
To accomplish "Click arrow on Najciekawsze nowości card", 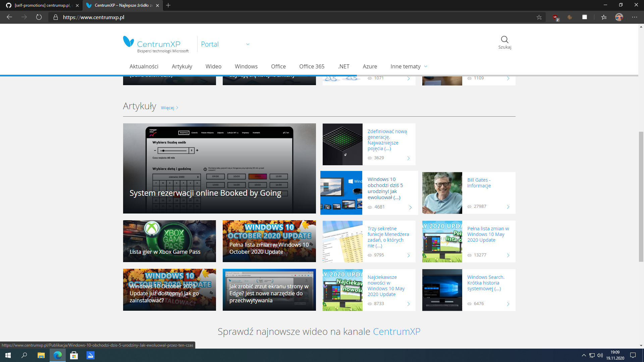I will click(409, 304).
